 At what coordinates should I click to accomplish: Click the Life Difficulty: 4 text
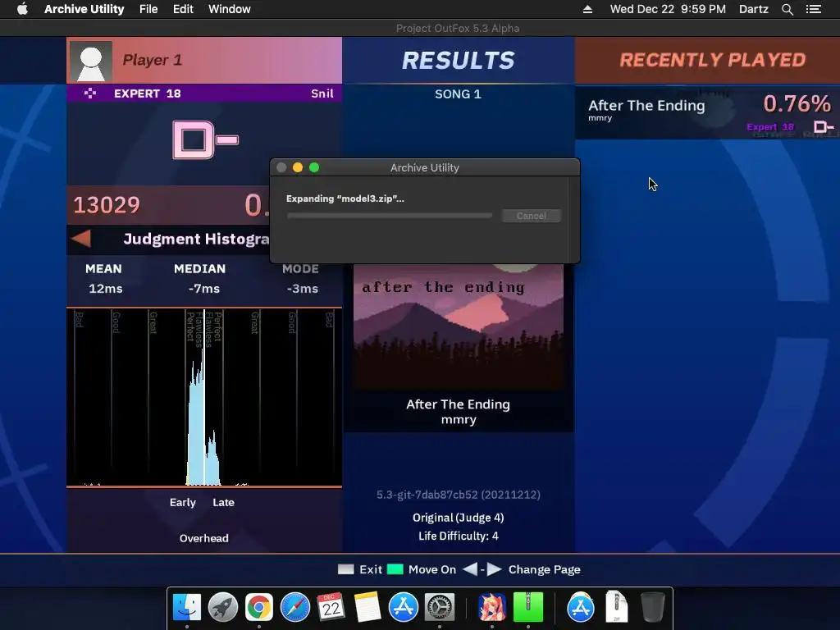click(x=459, y=536)
